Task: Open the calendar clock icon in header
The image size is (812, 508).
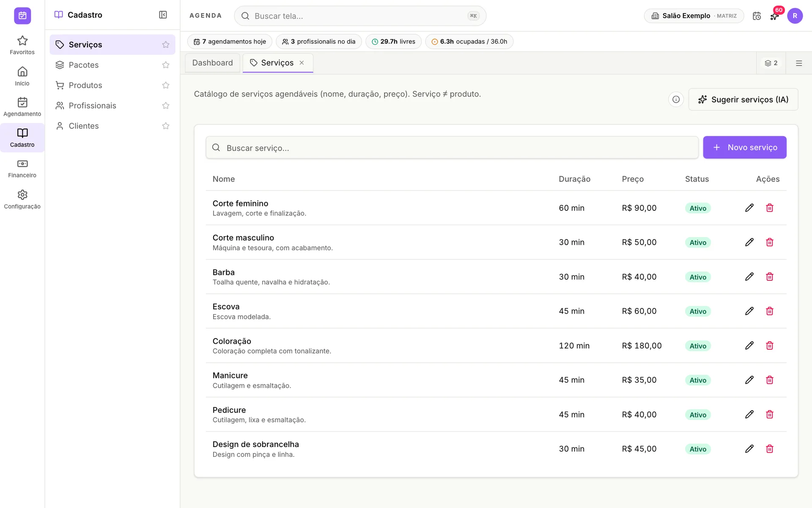Action: (x=757, y=16)
